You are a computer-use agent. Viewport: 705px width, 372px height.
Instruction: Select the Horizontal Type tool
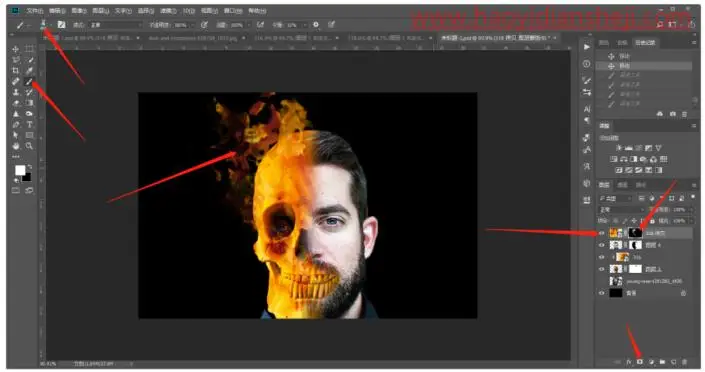(x=29, y=125)
